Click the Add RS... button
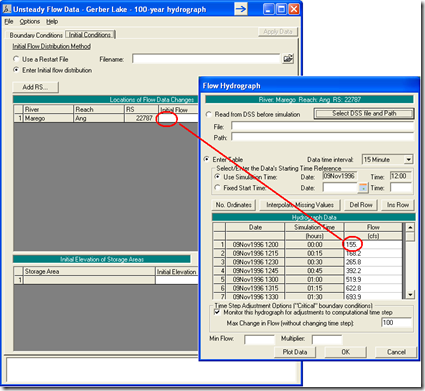425x391 pixels. [35, 87]
